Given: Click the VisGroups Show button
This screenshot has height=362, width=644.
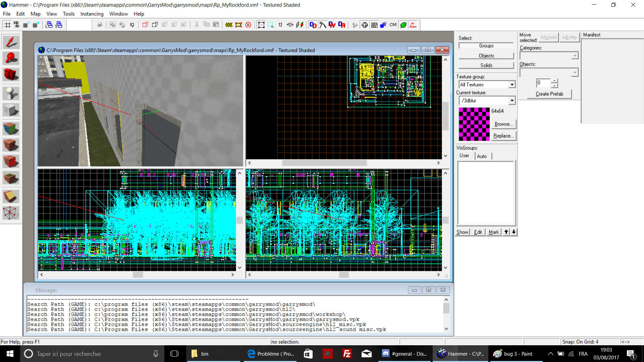Looking at the screenshot, I should (x=462, y=232).
